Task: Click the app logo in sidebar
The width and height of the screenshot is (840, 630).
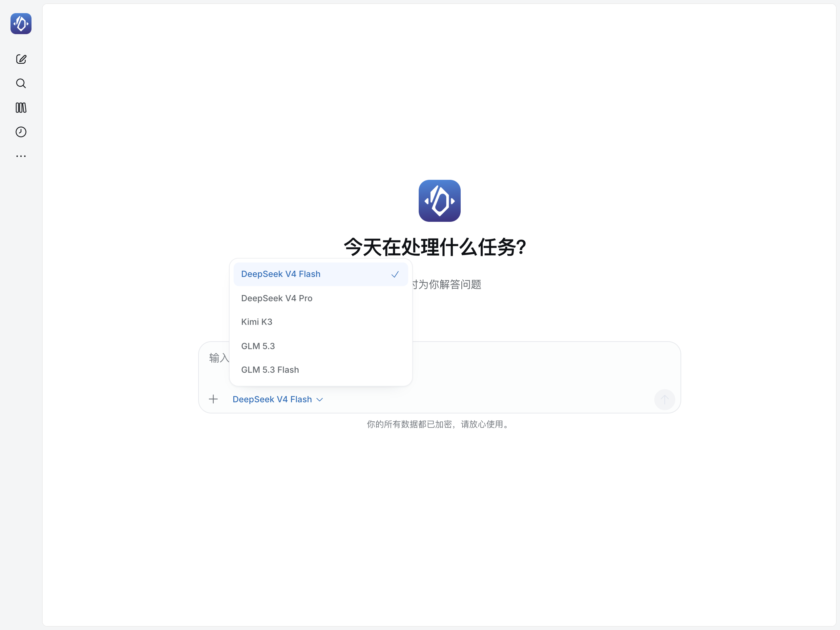Action: coord(21,24)
